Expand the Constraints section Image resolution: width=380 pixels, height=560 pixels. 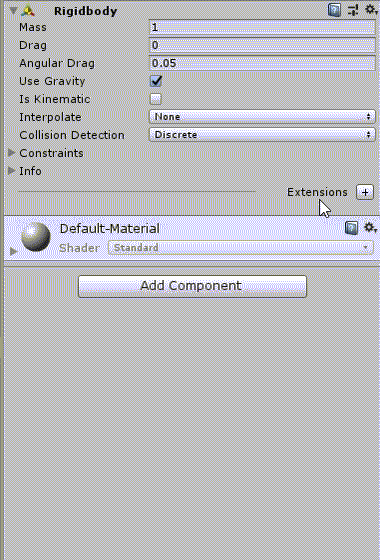(11, 153)
